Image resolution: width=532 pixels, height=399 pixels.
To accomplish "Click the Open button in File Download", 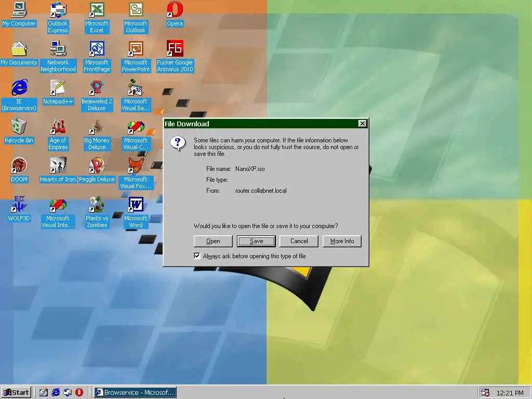I will [213, 241].
